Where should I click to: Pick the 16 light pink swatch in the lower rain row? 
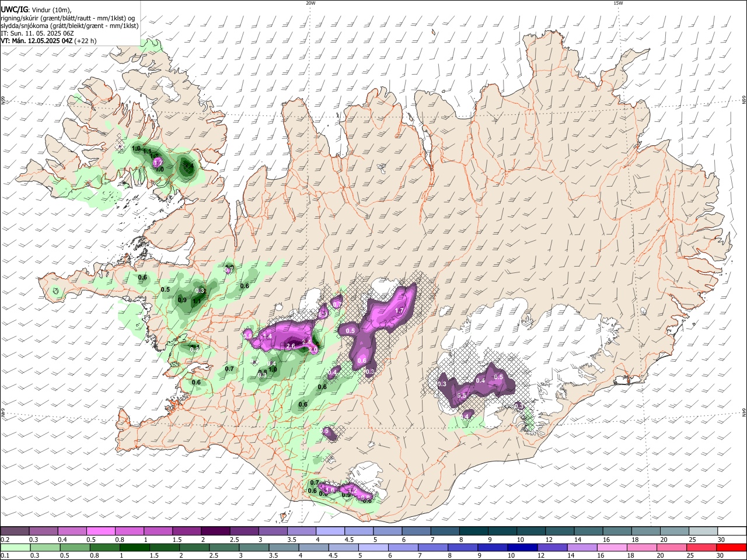pyautogui.click(x=611, y=547)
